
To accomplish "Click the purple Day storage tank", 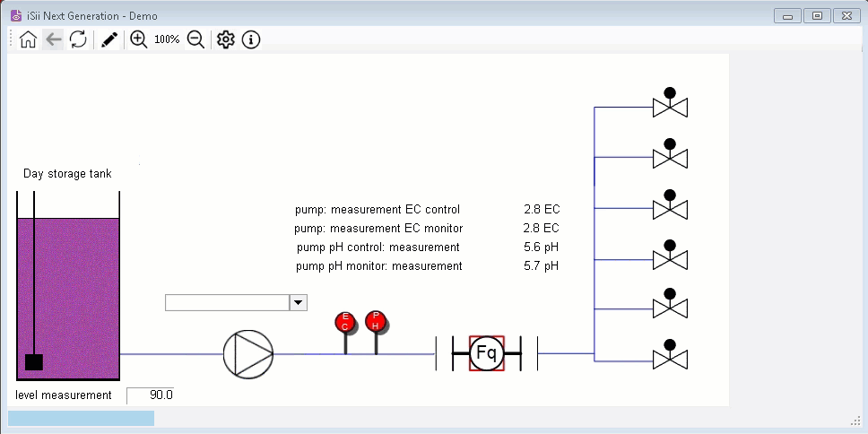I will click(68, 298).
